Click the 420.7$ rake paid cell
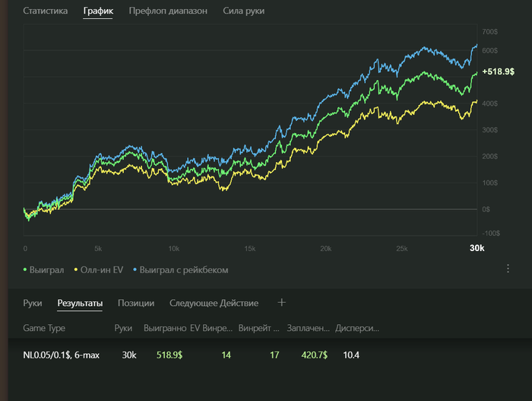The image size is (532, 401). [314, 355]
